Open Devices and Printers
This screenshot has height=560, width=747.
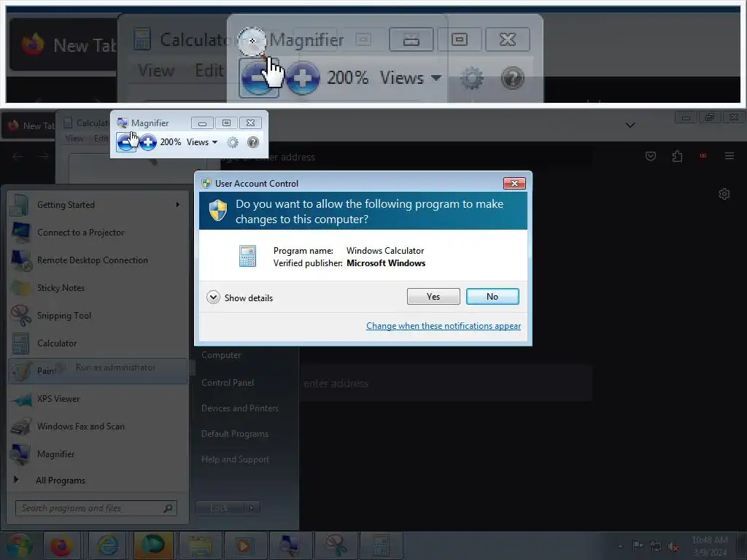coord(239,408)
